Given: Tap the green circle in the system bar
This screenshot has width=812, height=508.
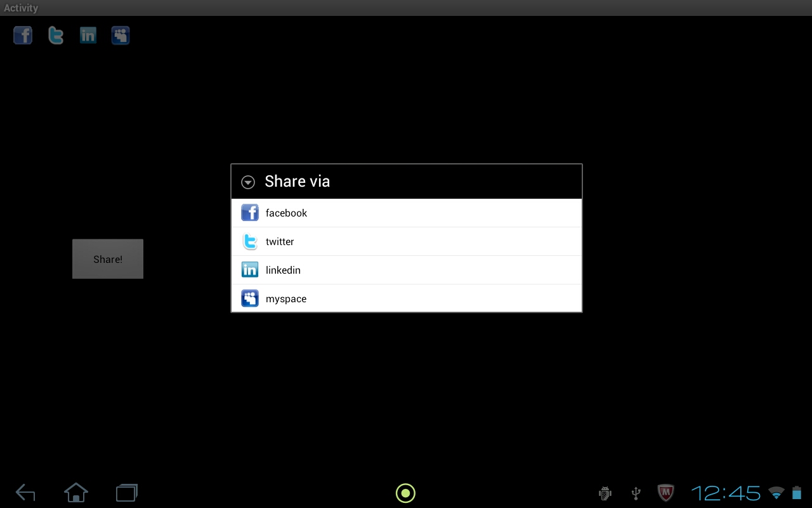Looking at the screenshot, I should (405, 493).
